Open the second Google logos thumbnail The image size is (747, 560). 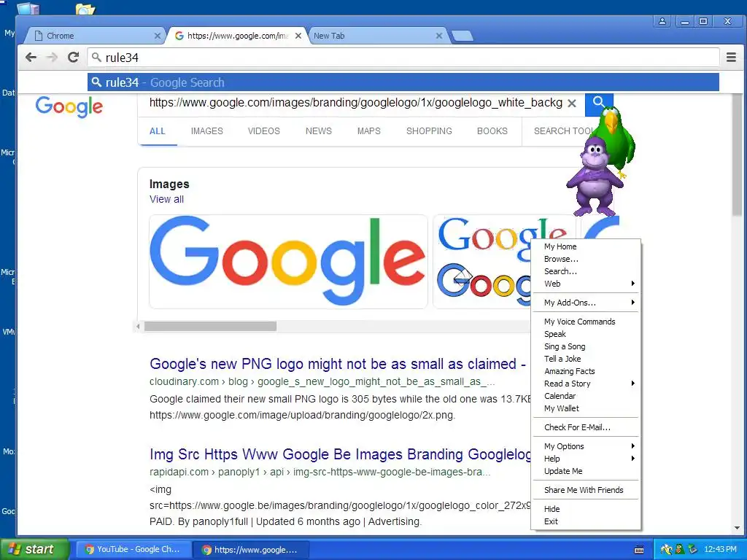(482, 262)
